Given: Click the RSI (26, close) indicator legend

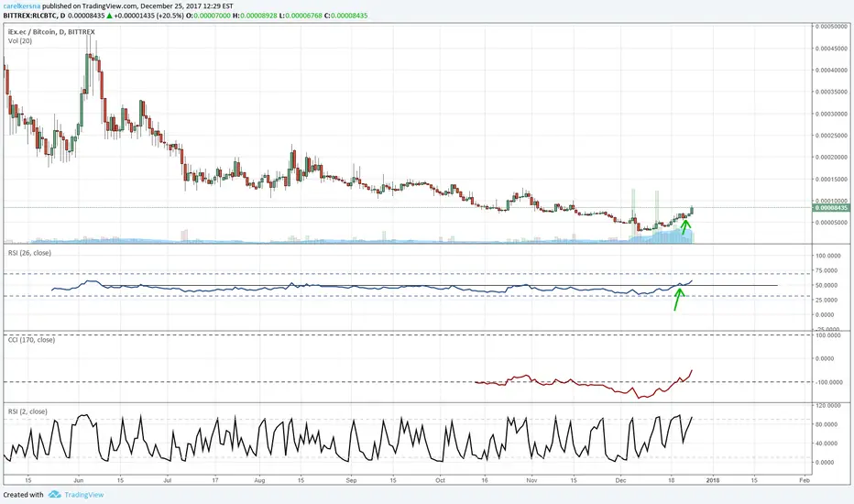Looking at the screenshot, I should [29, 253].
